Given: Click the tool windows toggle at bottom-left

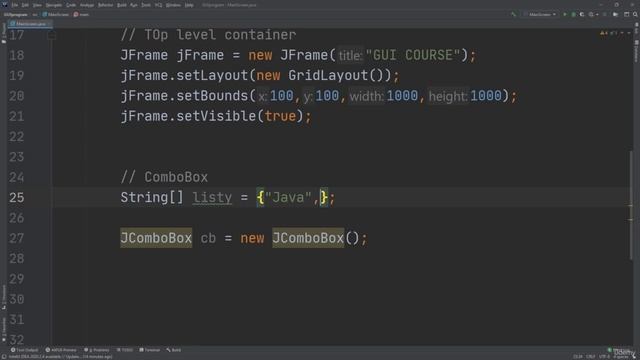Looking at the screenshot, I should point(4,357).
